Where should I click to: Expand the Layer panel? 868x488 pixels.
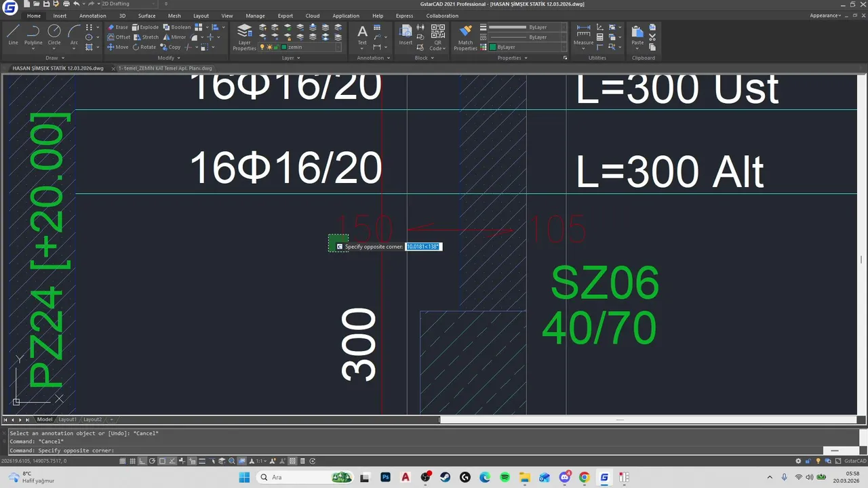click(x=291, y=58)
